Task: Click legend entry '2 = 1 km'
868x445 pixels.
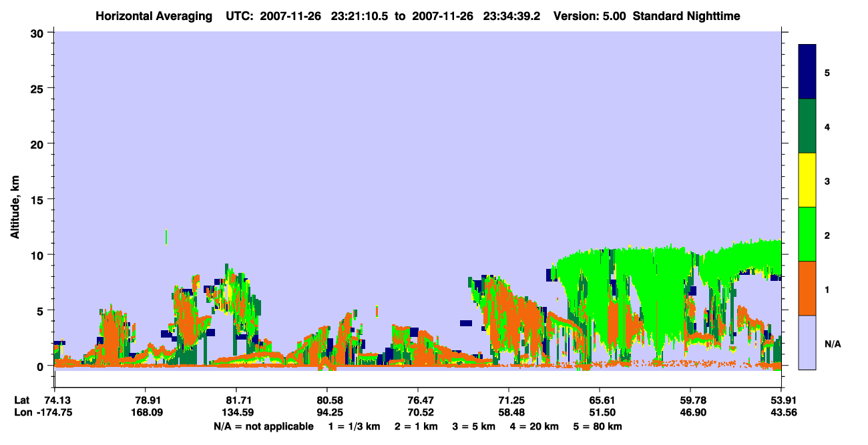Action: pos(416,426)
